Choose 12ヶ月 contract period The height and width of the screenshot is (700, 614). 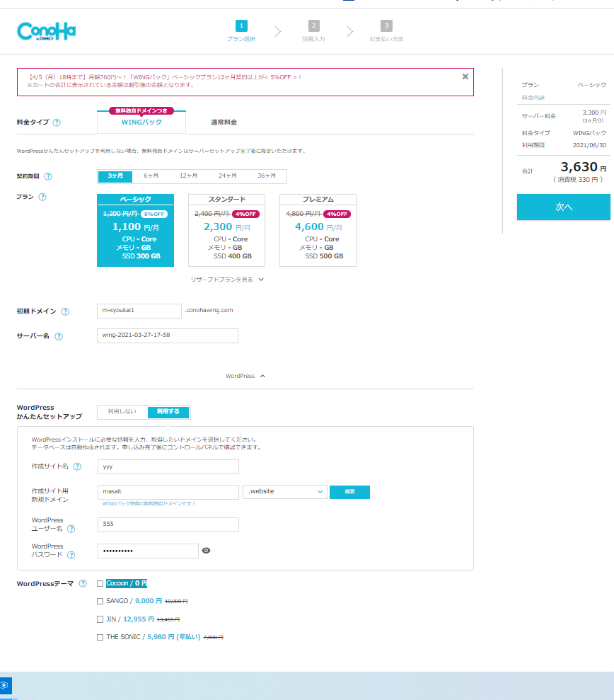point(189,176)
